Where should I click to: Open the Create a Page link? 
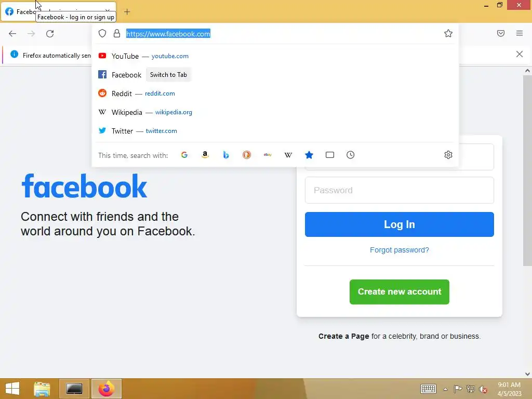tap(344, 336)
